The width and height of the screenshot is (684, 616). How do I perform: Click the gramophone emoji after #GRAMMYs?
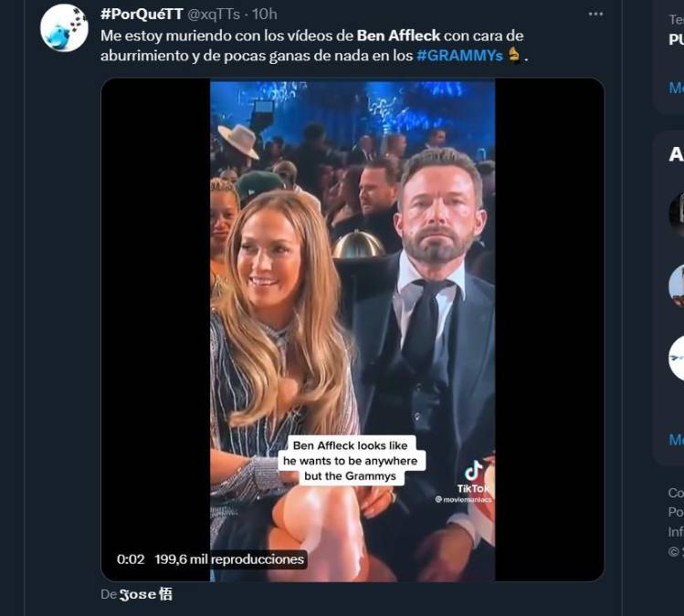tap(515, 55)
